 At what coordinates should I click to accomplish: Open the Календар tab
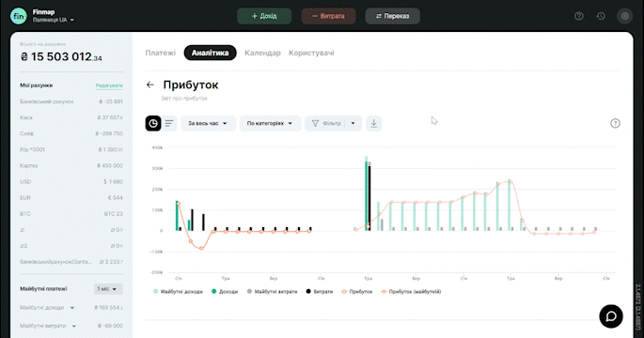coord(262,53)
